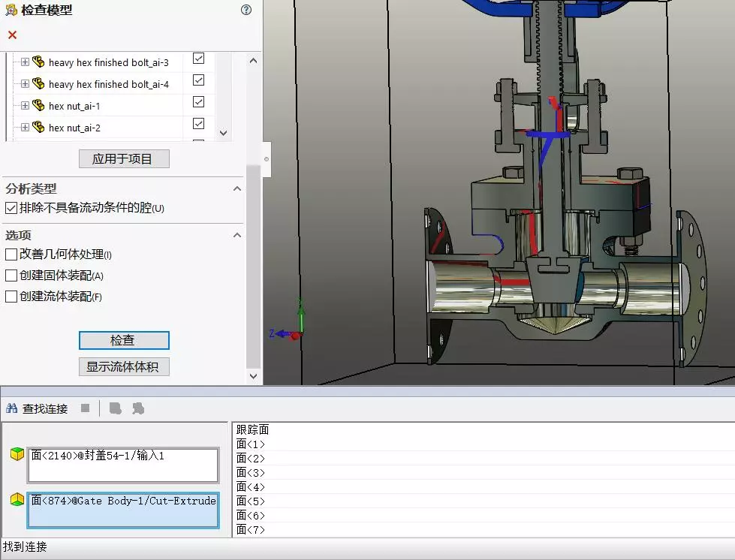Click the help question mark icon
The height and width of the screenshot is (560, 735).
(x=246, y=10)
